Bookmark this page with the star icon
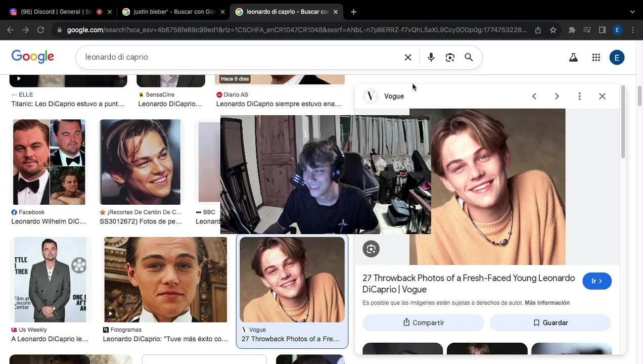The height and width of the screenshot is (364, 643). point(553,30)
